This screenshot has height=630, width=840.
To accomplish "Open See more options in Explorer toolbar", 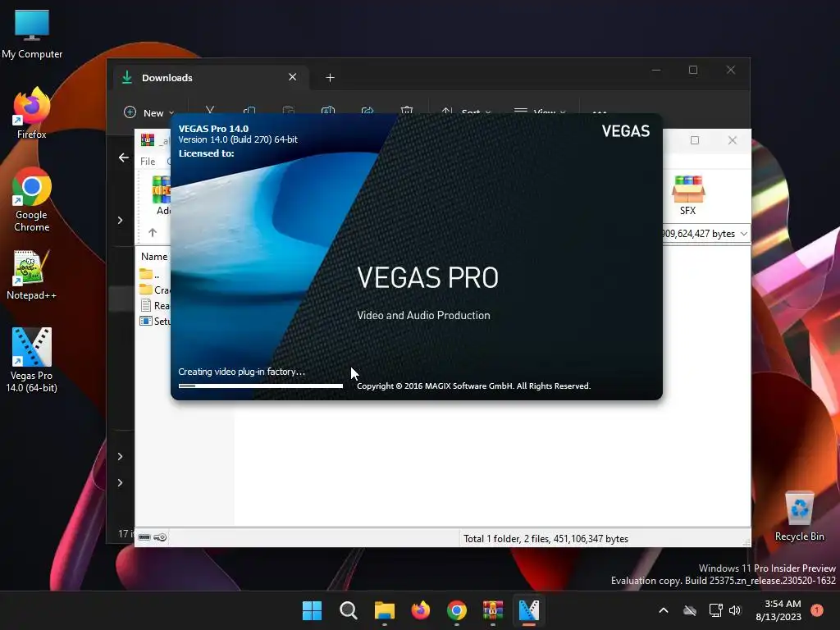I will click(600, 111).
